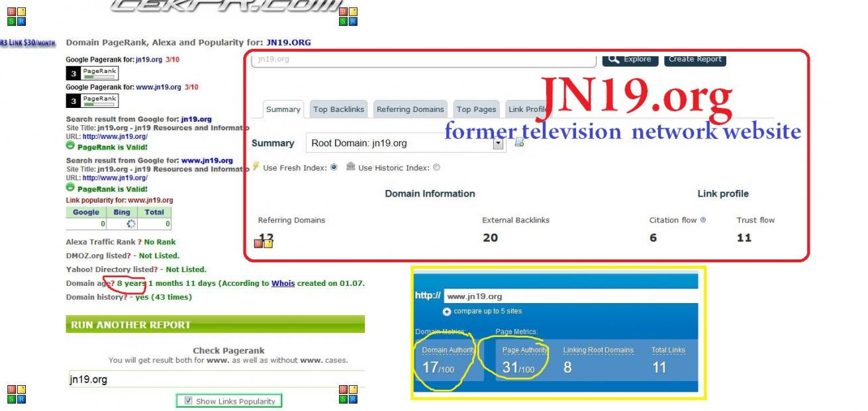
Task: Click the Domain history label
Action: (96, 297)
